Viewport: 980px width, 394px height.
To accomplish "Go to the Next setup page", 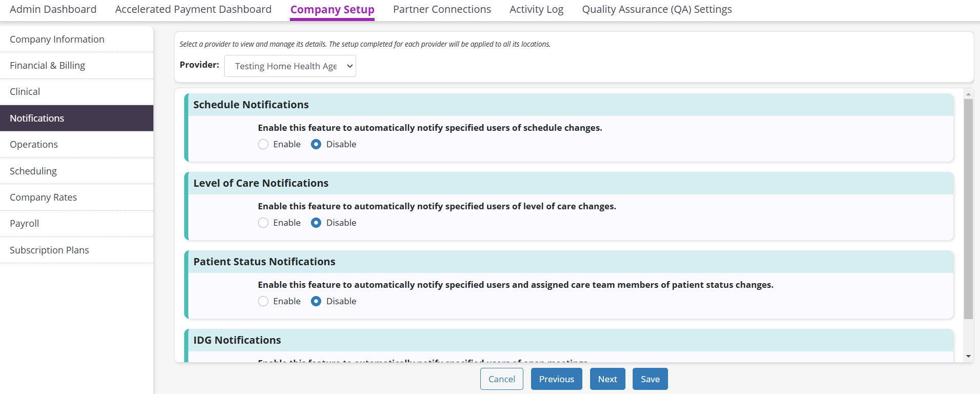I will tap(607, 379).
